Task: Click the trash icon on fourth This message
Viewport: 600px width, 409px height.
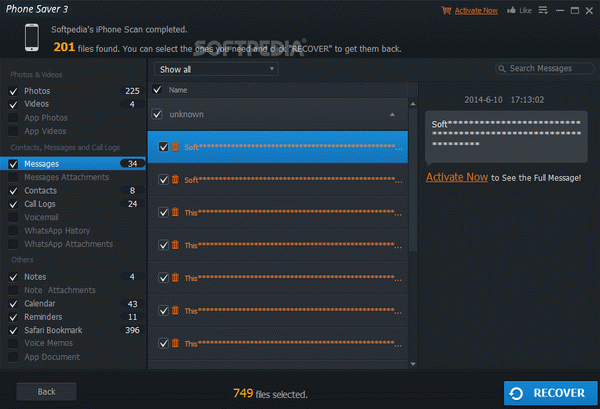Action: (x=175, y=310)
